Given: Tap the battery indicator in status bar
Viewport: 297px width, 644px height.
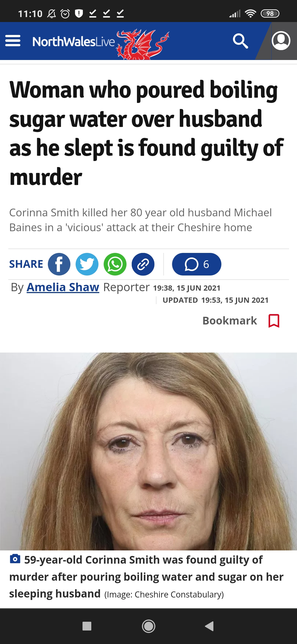Looking at the screenshot, I should point(270,13).
